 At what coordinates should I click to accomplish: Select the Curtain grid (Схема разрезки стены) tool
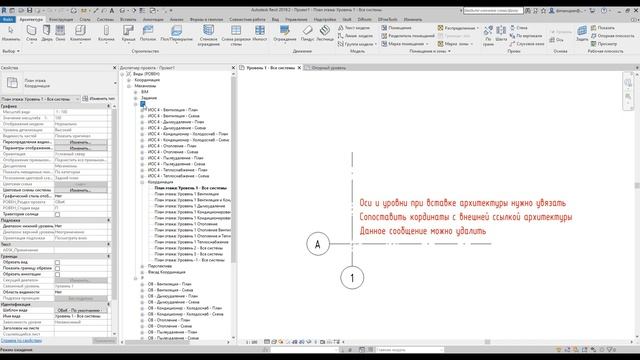coord(236,34)
